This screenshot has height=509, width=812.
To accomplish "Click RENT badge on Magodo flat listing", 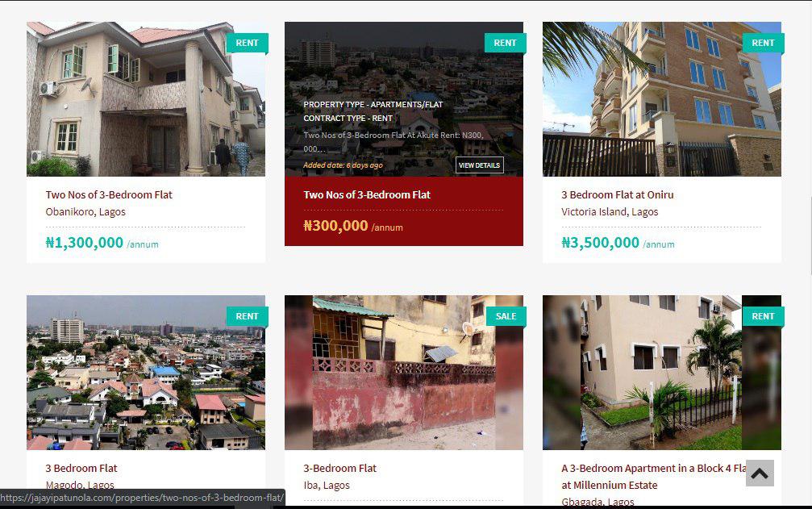I will click(247, 316).
